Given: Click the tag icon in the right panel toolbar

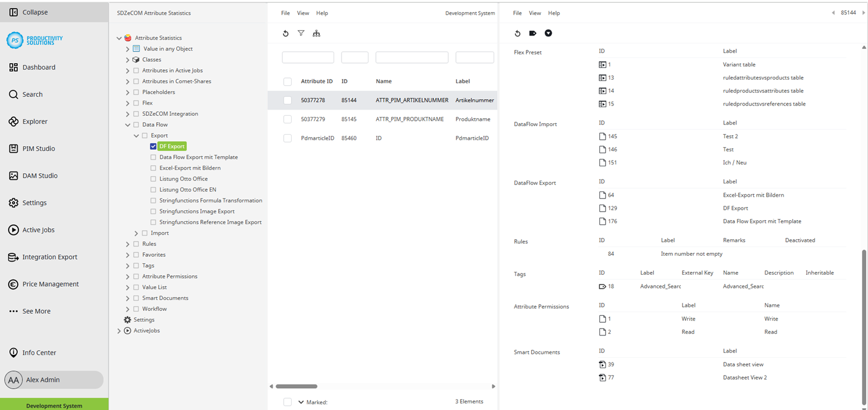Looking at the screenshot, I should [x=532, y=33].
